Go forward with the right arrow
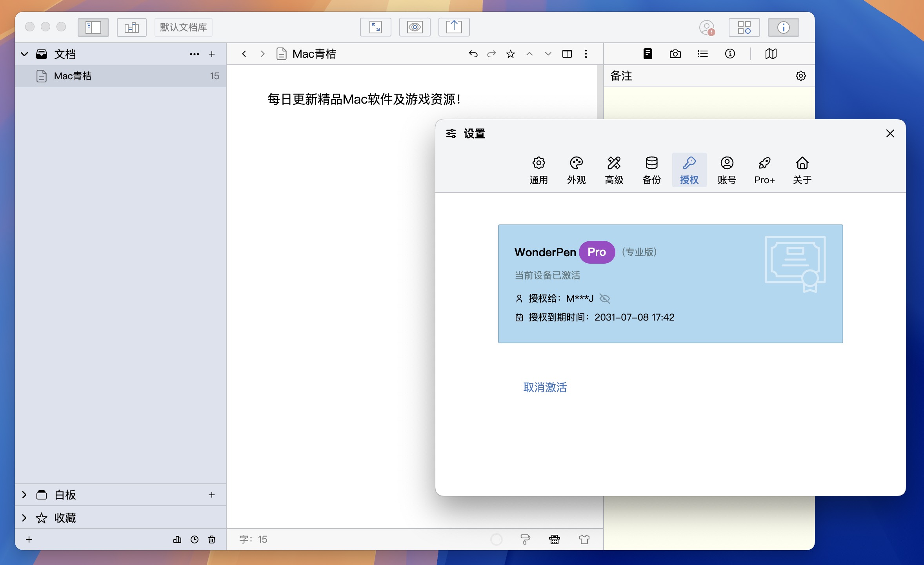 (263, 54)
